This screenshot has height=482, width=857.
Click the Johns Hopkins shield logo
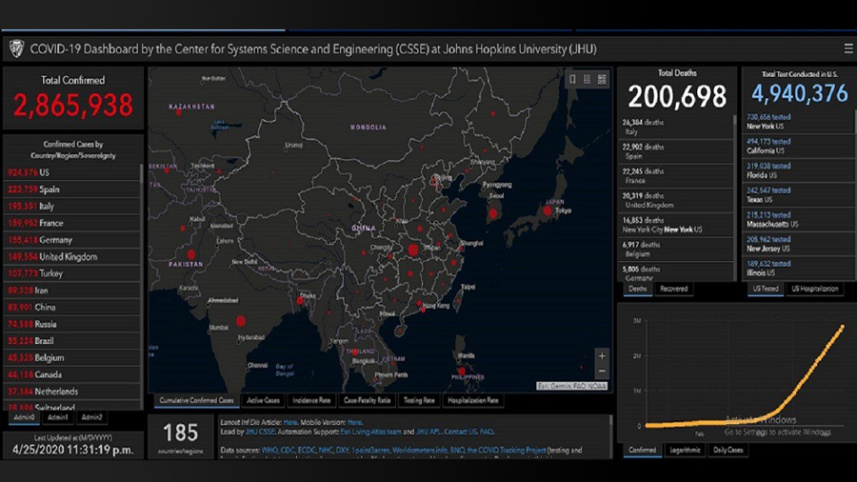(x=16, y=48)
